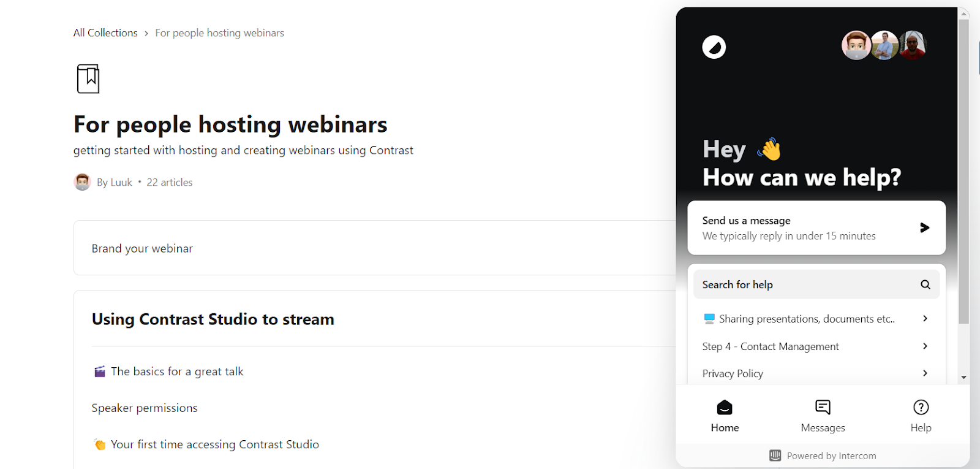Click the Search for help field
Screen dimensions: 980x469
816,284
